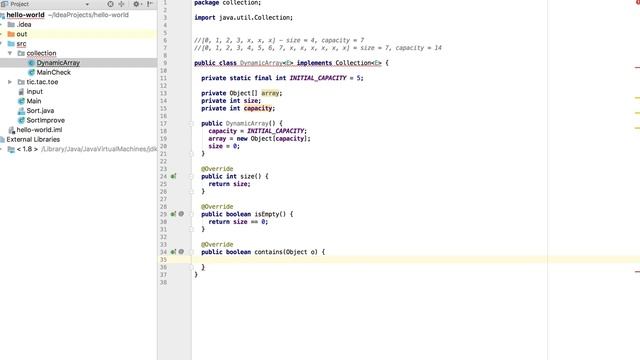Screen dimensions: 640x360
Task: Click the Sort.java file icon
Action: point(21,111)
